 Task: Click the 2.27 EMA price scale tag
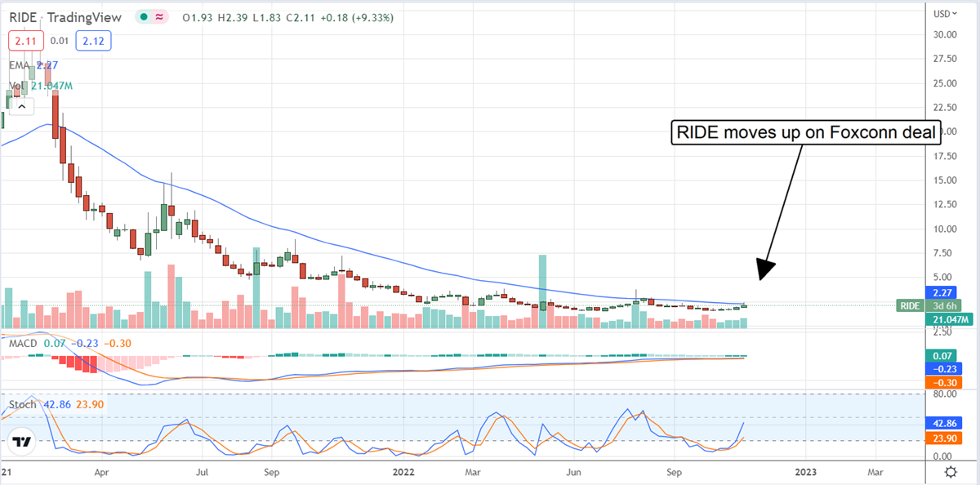pyautogui.click(x=945, y=293)
